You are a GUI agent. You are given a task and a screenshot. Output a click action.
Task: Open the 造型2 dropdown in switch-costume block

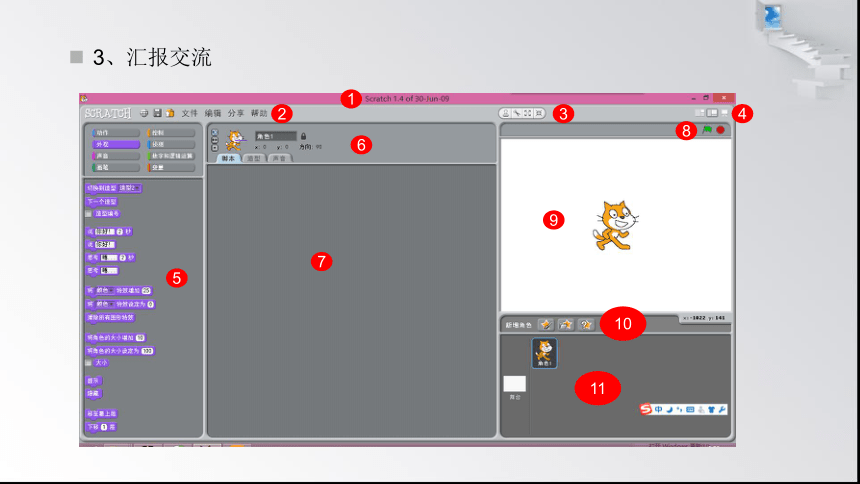coord(129,188)
